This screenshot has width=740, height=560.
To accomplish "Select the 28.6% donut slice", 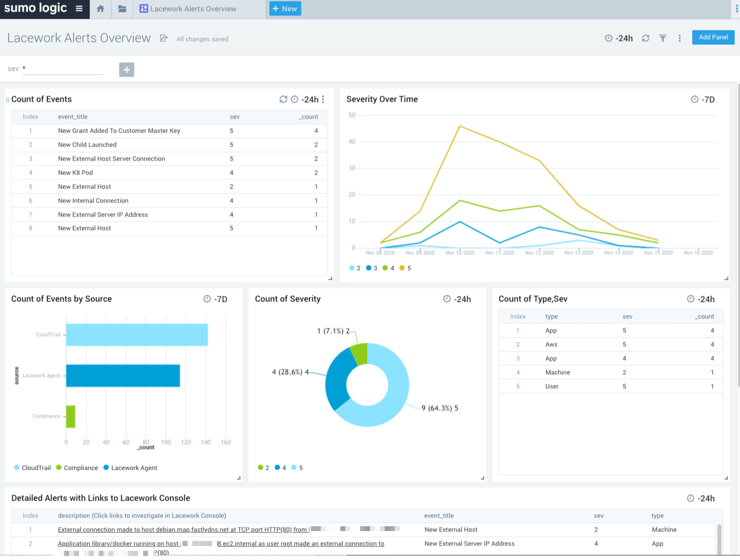I will (337, 380).
